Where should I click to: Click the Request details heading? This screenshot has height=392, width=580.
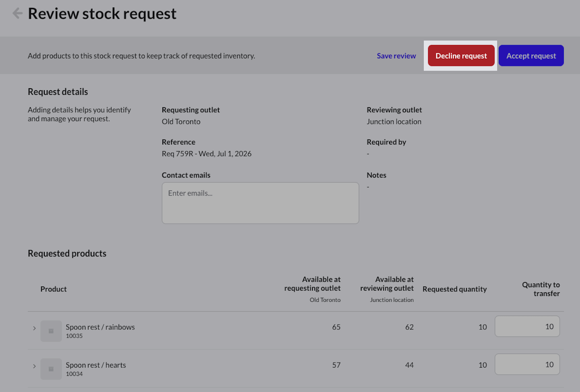pos(58,92)
